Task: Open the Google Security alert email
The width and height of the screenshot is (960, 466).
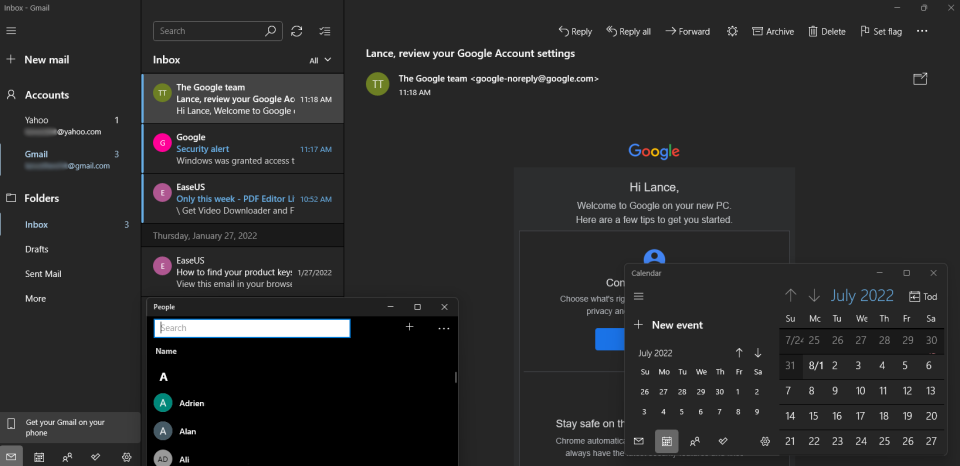Action: click(x=242, y=149)
